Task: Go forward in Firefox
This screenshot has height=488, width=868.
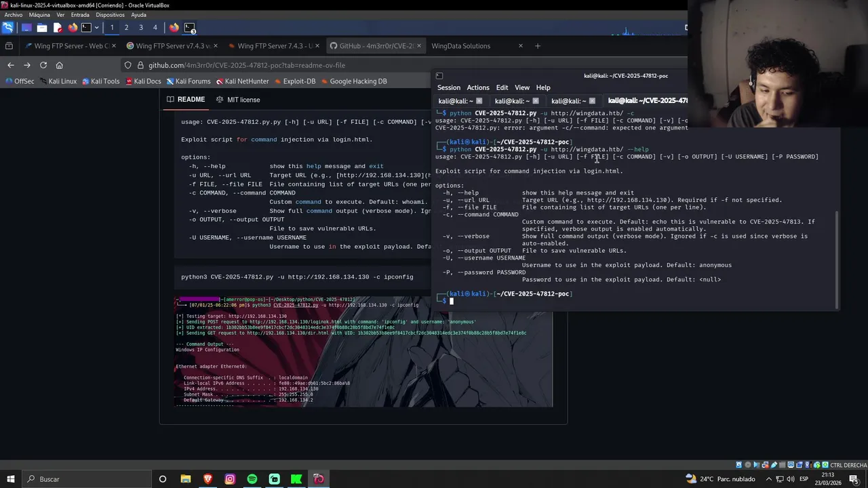Action: (27, 65)
